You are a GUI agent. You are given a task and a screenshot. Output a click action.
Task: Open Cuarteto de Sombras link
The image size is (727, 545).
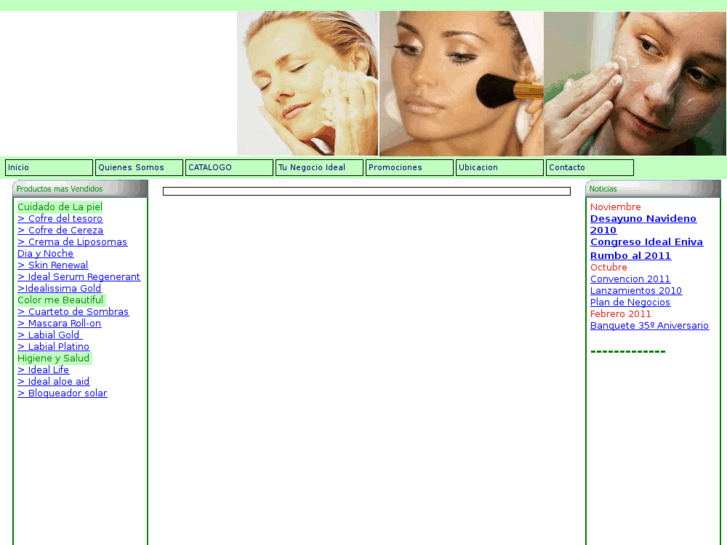click(73, 312)
